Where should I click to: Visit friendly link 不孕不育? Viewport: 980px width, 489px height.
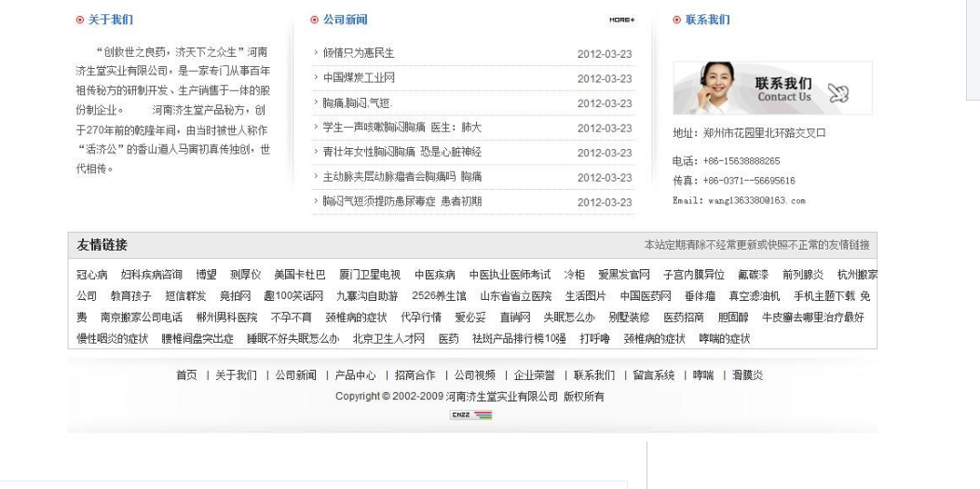[292, 318]
